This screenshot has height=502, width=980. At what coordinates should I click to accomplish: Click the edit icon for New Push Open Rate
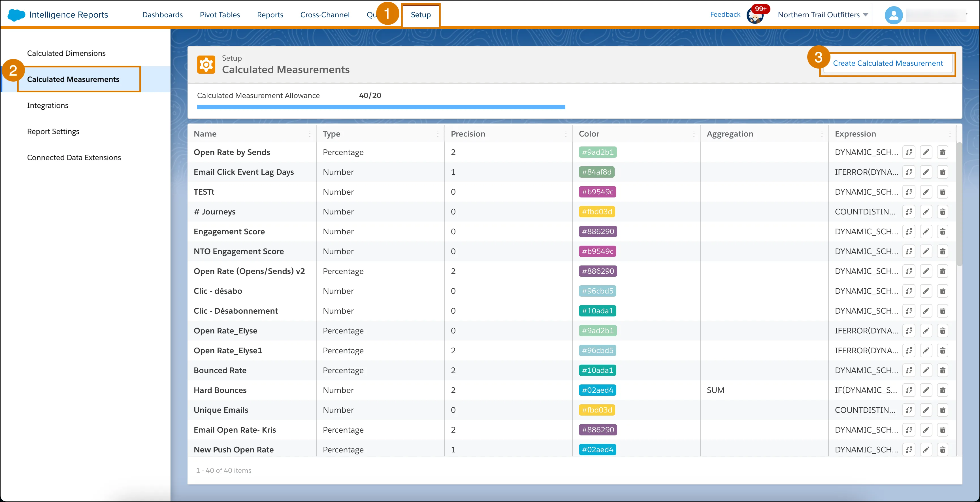click(x=926, y=450)
